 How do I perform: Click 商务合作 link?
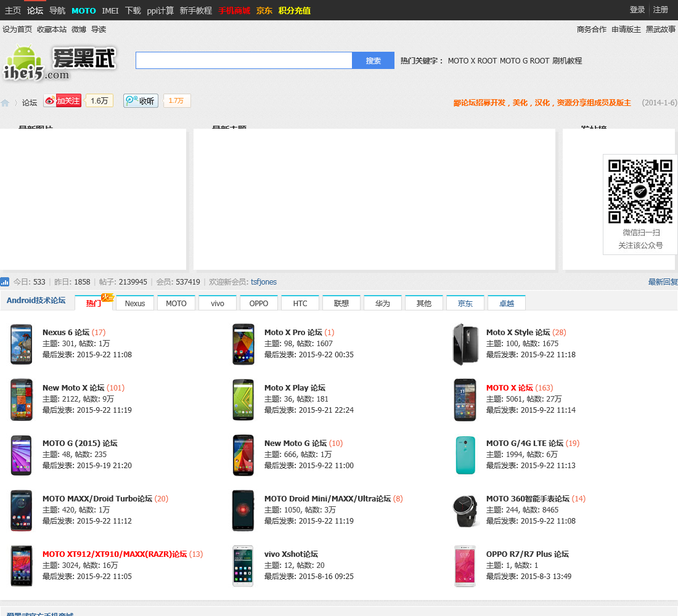pyautogui.click(x=592, y=30)
